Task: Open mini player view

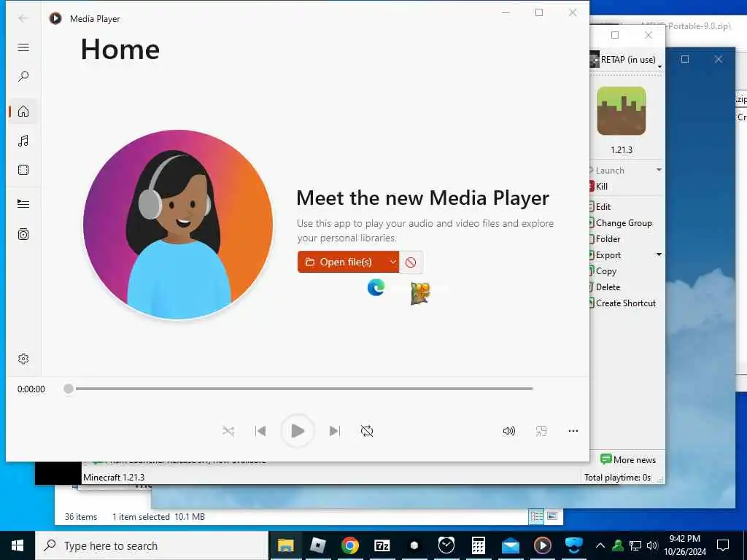Action: pyautogui.click(x=541, y=432)
